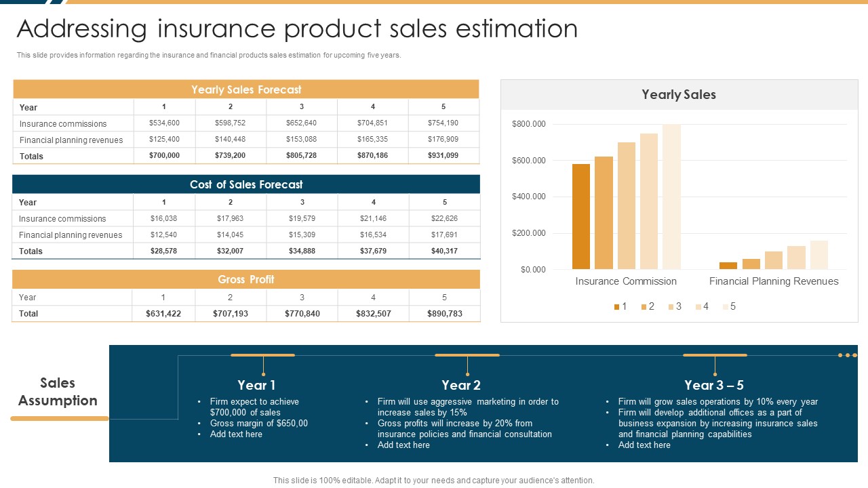Click the Year 3 – 5 timeline marker
The image size is (868, 488).
pyautogui.click(x=715, y=355)
